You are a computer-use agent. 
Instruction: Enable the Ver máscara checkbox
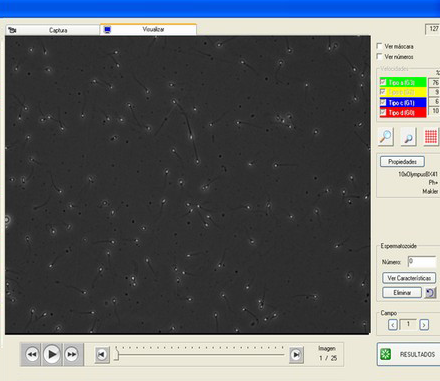pos(379,46)
